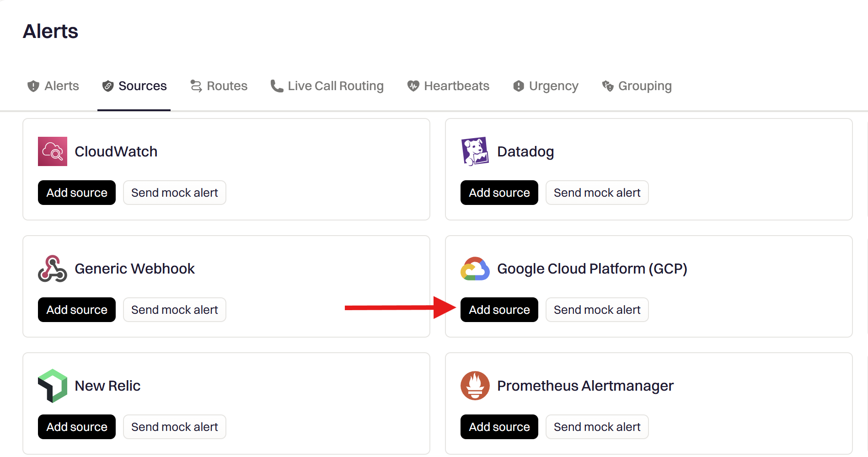
Task: Open the Alerts tab
Action: 53,86
